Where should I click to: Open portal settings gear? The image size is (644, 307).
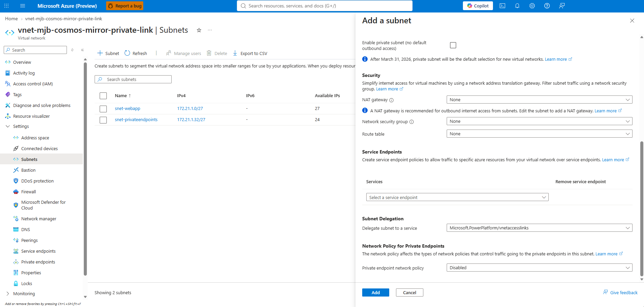coord(532,6)
